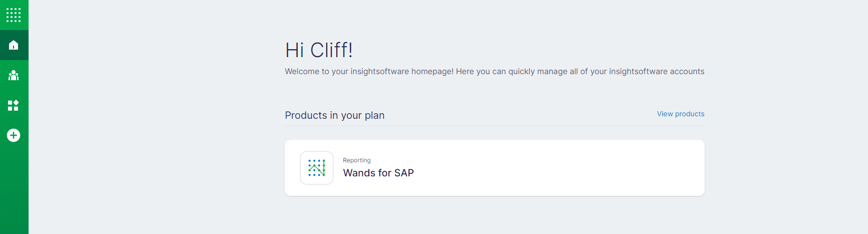868x234 pixels.
Task: Click the Products in your plan heading
Action: [335, 115]
